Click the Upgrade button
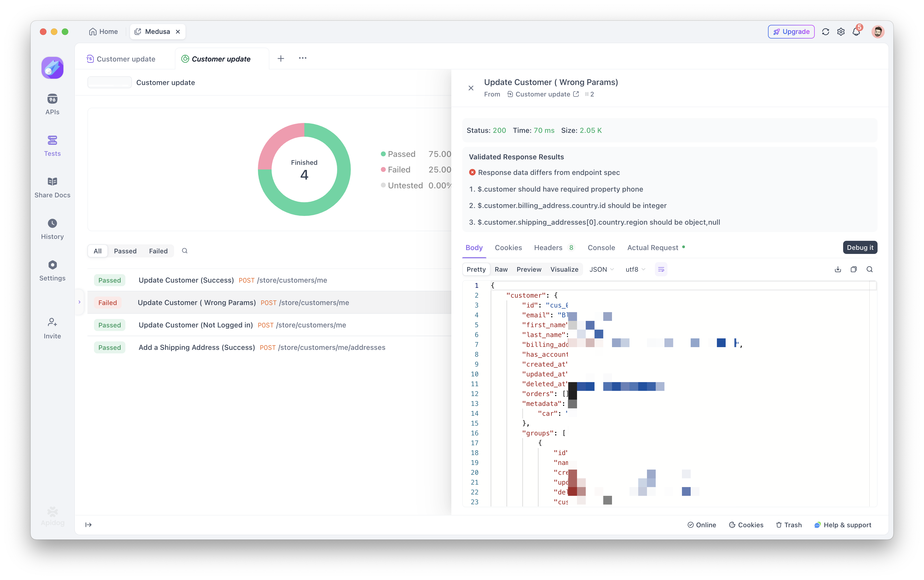The height and width of the screenshot is (580, 924). 791,32
